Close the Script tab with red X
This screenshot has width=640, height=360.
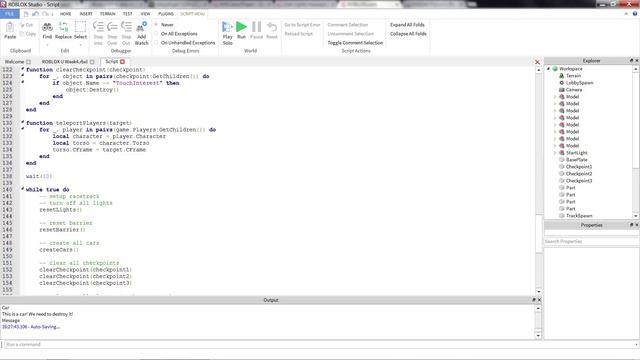click(122, 62)
